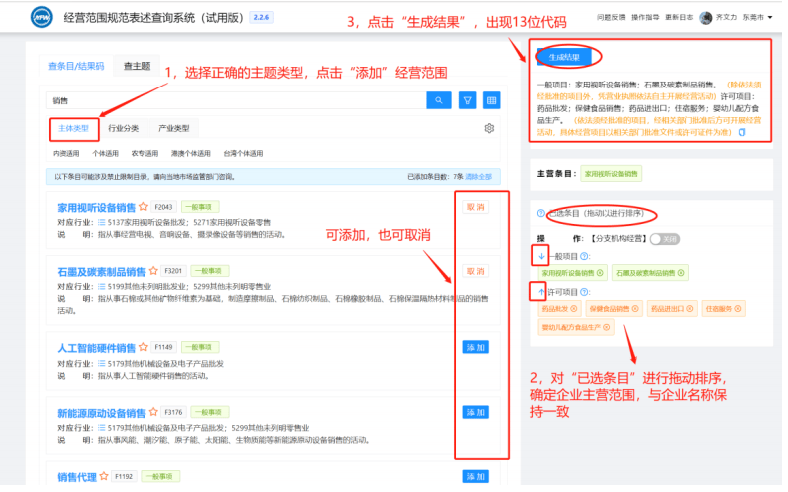788x492 pixels.
Task: Remove 药品批发 tag via its x icon
Action: [575, 309]
